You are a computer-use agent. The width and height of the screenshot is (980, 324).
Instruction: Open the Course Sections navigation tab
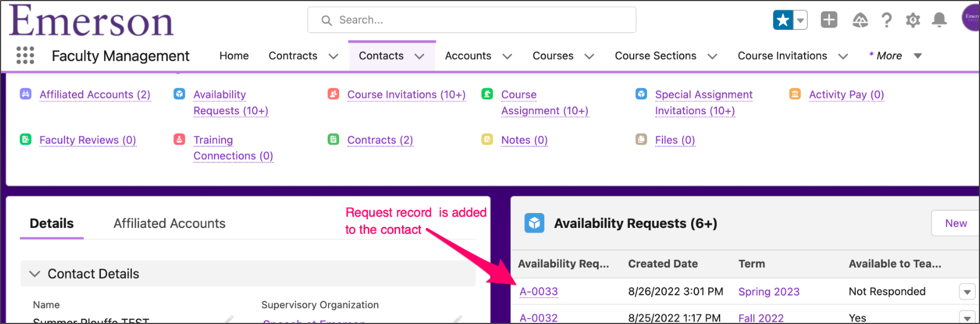point(656,56)
